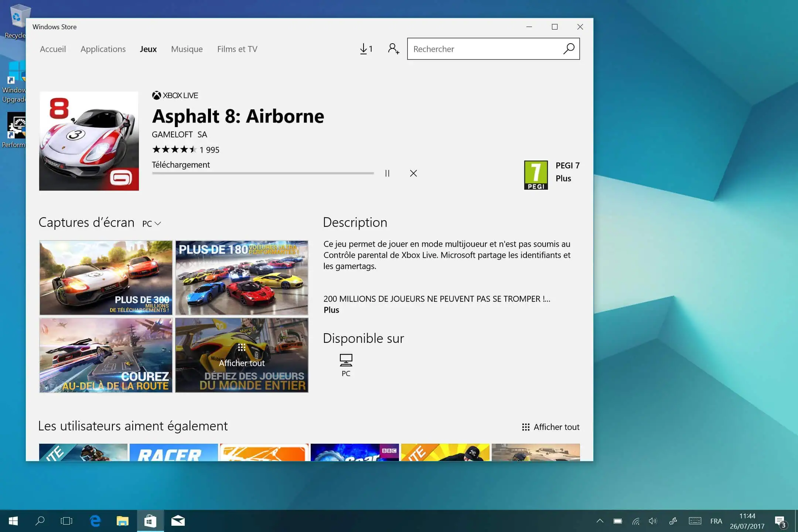Image resolution: width=798 pixels, height=532 pixels.
Task: Click the download progress bar
Action: click(x=263, y=173)
